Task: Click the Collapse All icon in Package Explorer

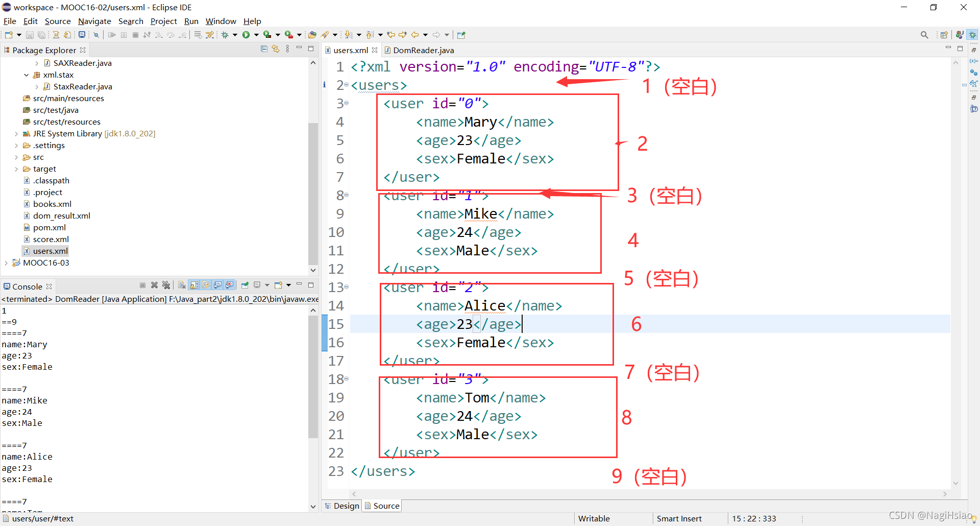Action: tap(264, 49)
